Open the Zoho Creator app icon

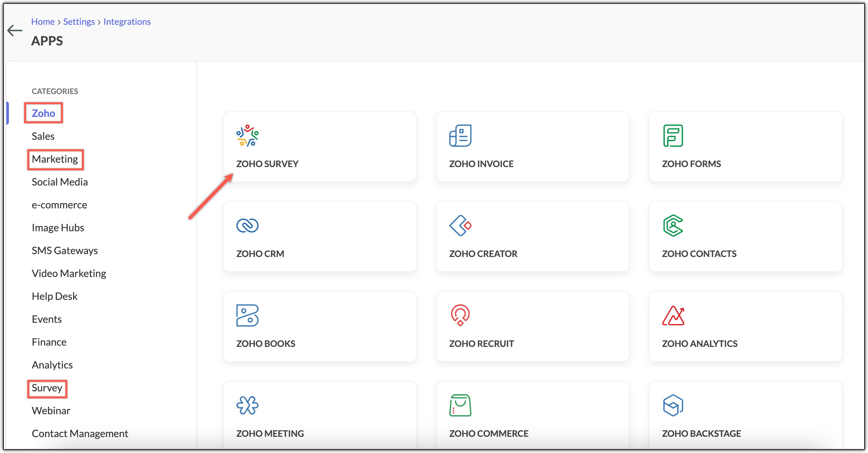[x=460, y=225]
